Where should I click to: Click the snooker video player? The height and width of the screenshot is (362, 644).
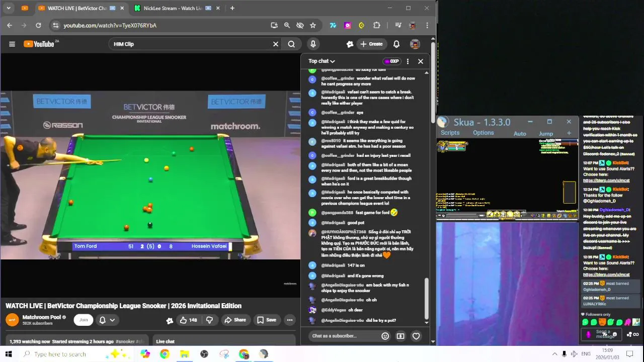[150, 174]
